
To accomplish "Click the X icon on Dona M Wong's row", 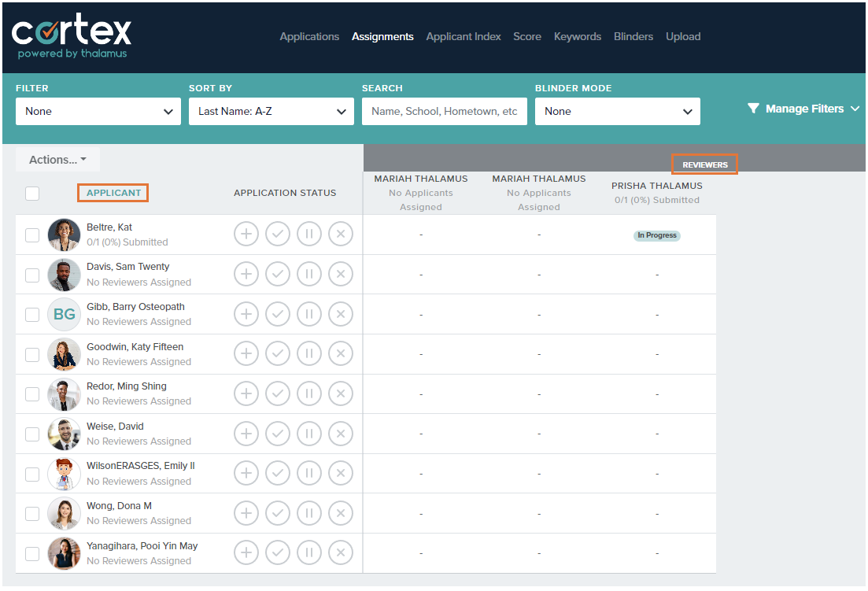I will click(341, 513).
